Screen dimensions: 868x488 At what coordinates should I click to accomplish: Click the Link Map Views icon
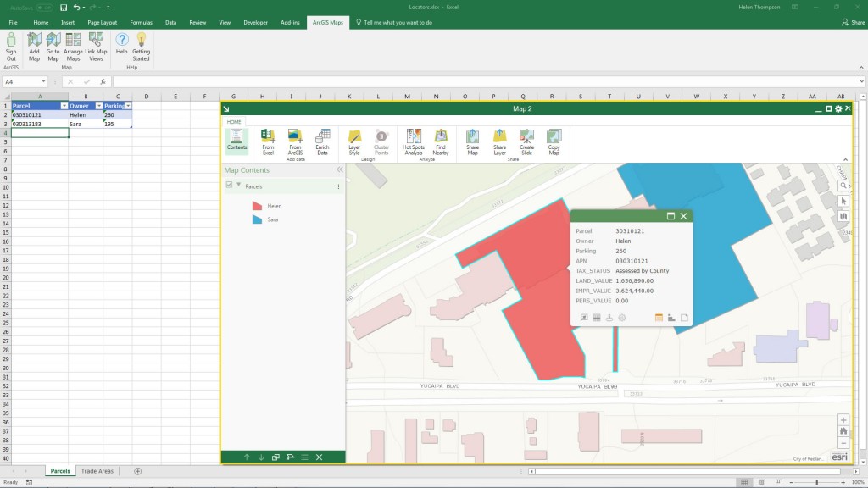[x=96, y=47]
